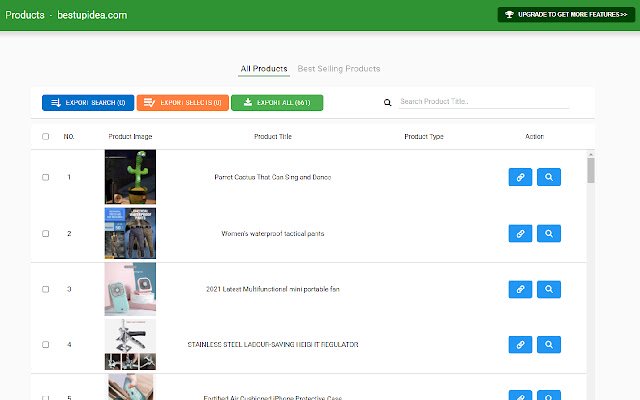Switch to Best Selling Products tab
640x400 pixels.
point(339,69)
